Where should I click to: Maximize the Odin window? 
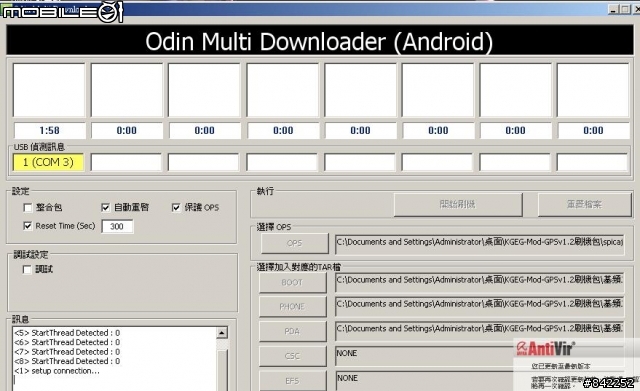(x=625, y=9)
